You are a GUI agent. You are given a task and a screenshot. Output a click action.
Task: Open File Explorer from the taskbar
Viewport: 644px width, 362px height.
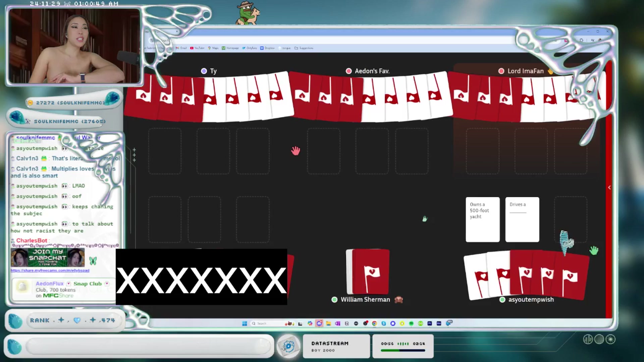328,323
